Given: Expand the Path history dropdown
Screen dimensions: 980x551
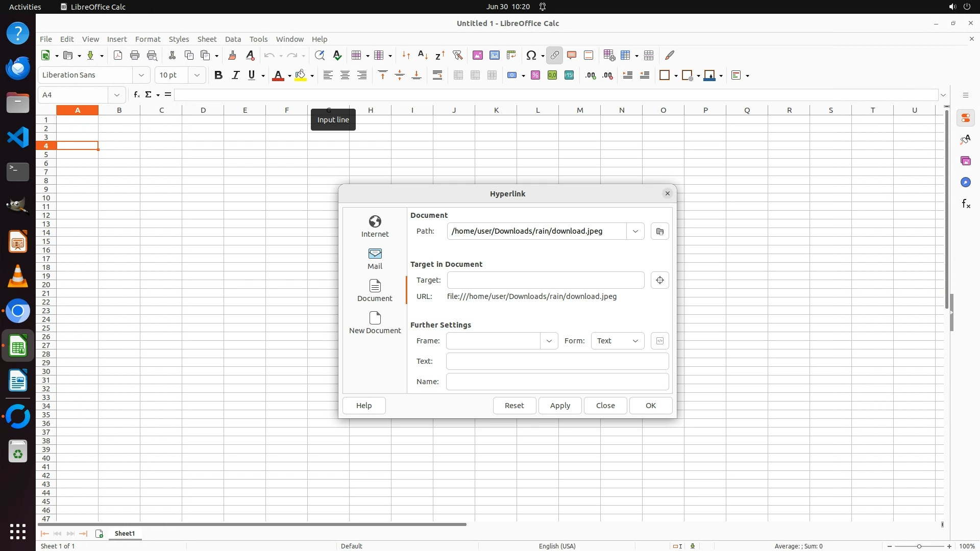Looking at the screenshot, I should click(635, 231).
